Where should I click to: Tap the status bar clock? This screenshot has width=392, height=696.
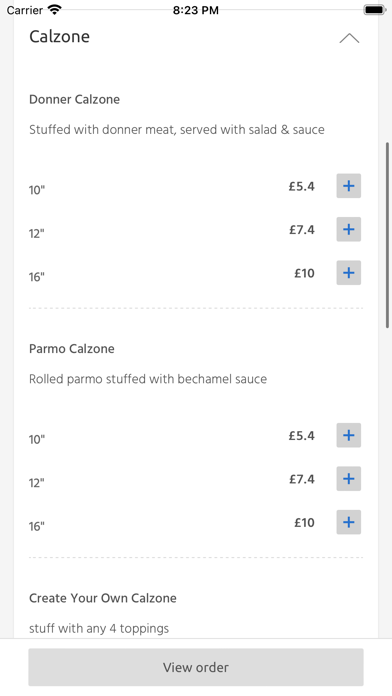(196, 10)
